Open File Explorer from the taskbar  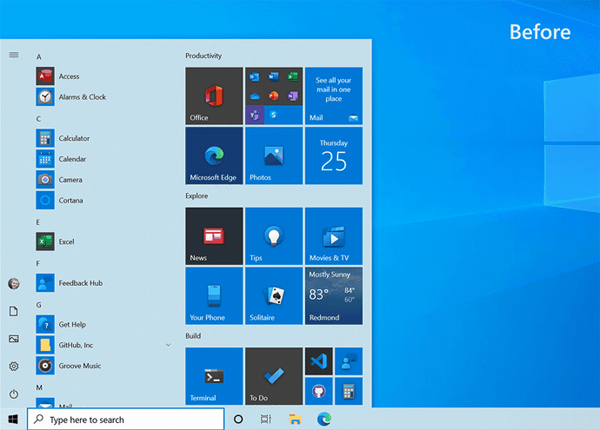pyautogui.click(x=295, y=420)
